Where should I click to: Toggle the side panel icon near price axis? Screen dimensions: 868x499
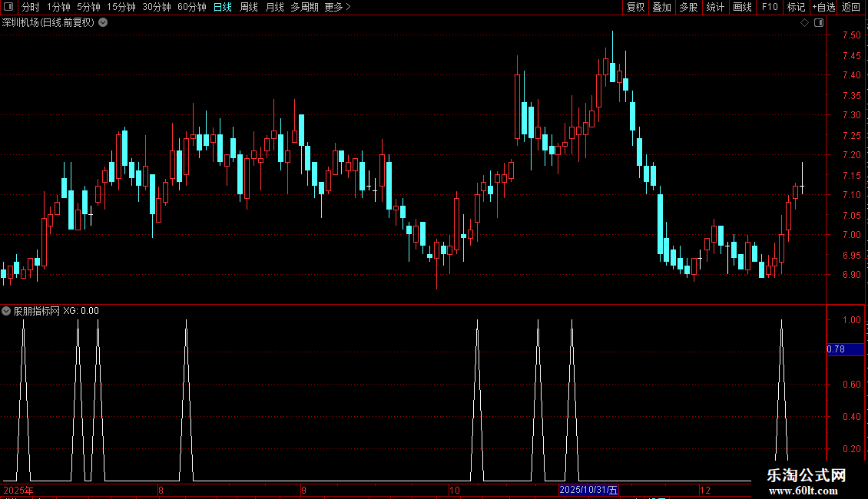tap(819, 23)
